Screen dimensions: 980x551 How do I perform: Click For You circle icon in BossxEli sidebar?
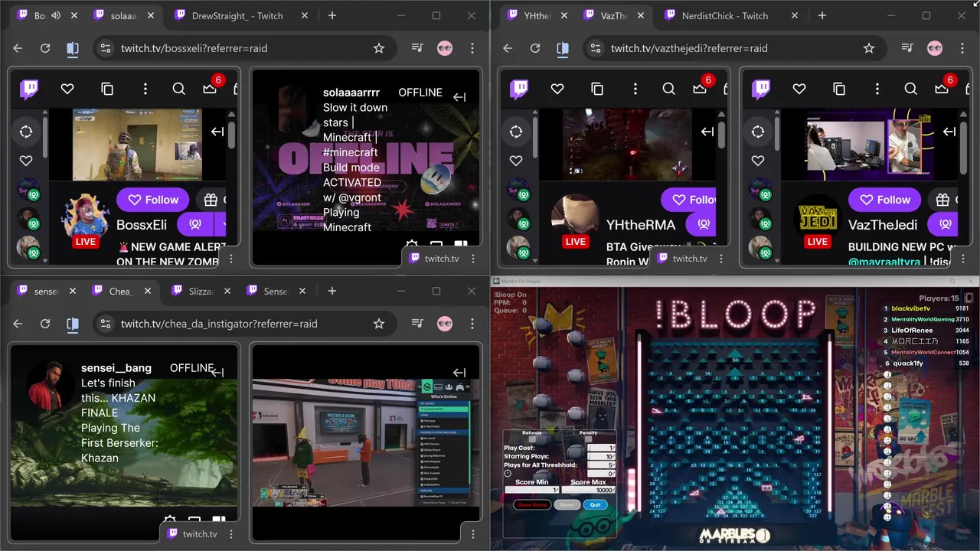point(26,132)
